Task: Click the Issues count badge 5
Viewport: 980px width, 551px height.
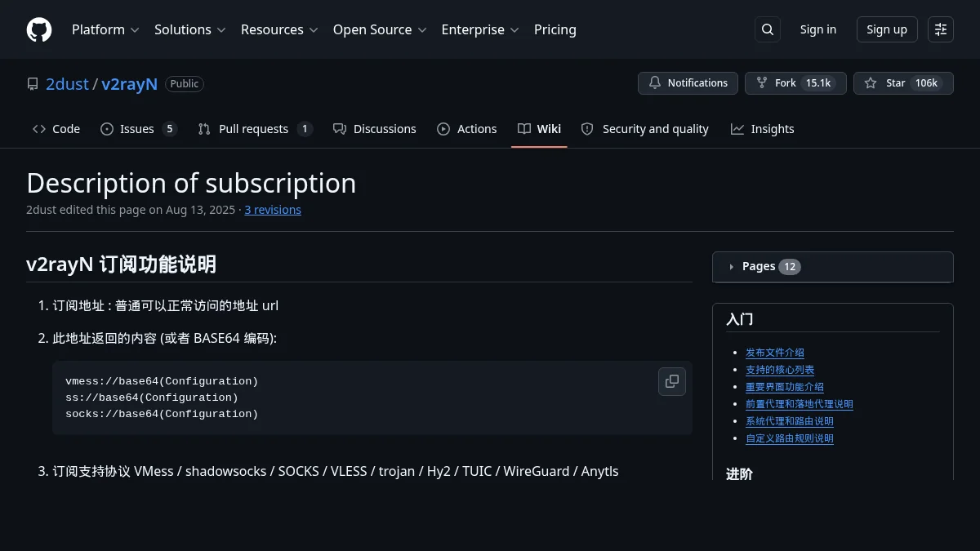Action: (x=169, y=129)
